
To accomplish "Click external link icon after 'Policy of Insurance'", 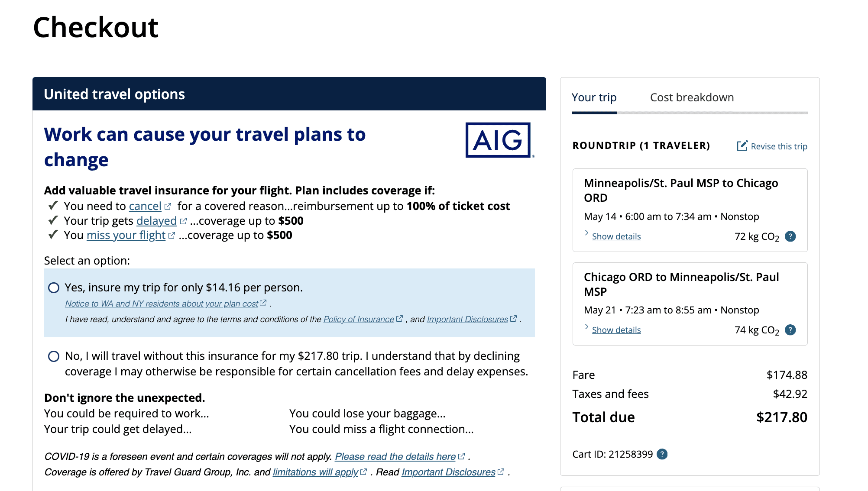I will click(399, 318).
